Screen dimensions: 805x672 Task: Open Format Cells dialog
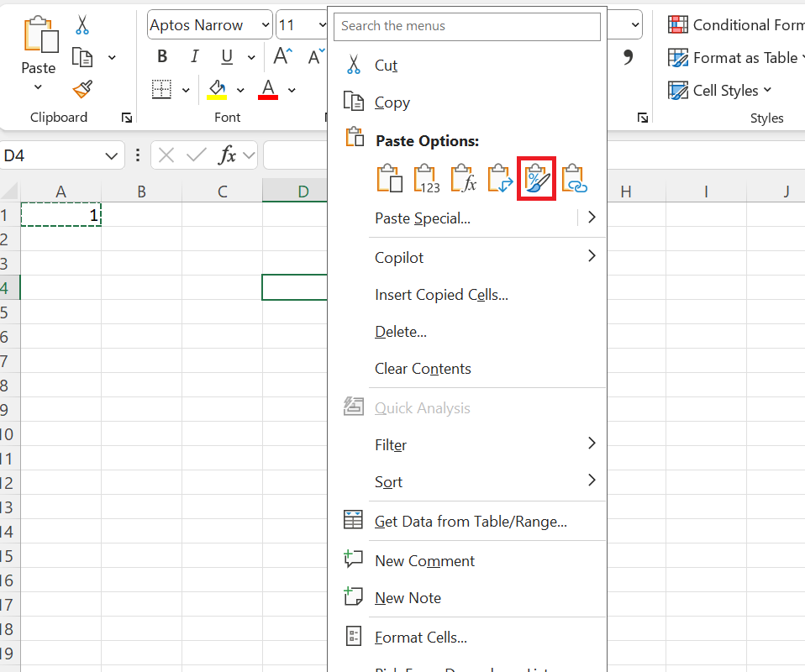tap(466, 637)
